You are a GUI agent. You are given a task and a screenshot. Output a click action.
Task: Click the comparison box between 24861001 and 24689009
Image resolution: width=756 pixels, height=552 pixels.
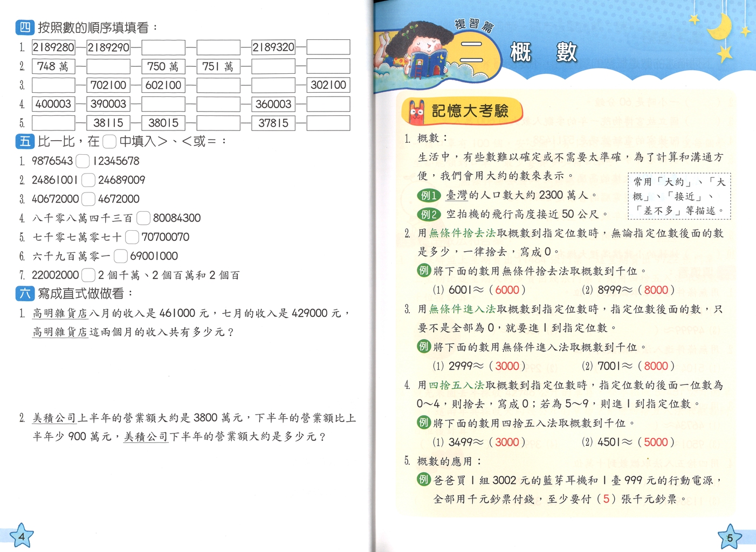[x=88, y=180]
